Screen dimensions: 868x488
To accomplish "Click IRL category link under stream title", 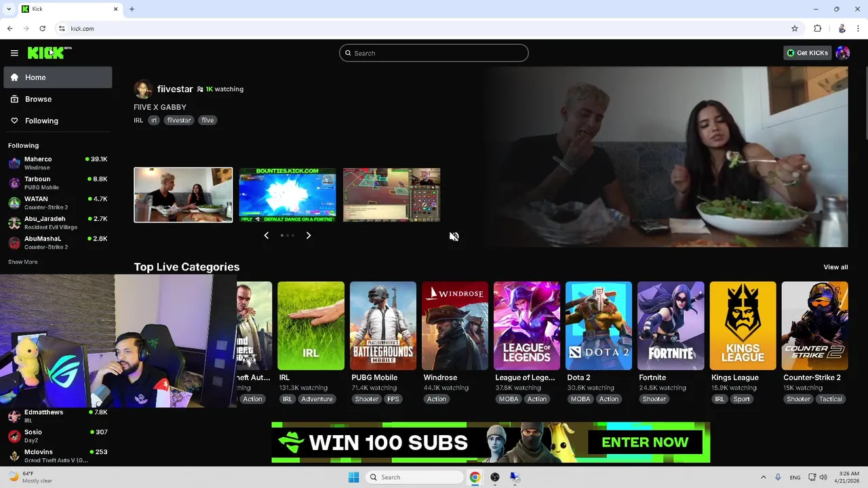I will [138, 120].
